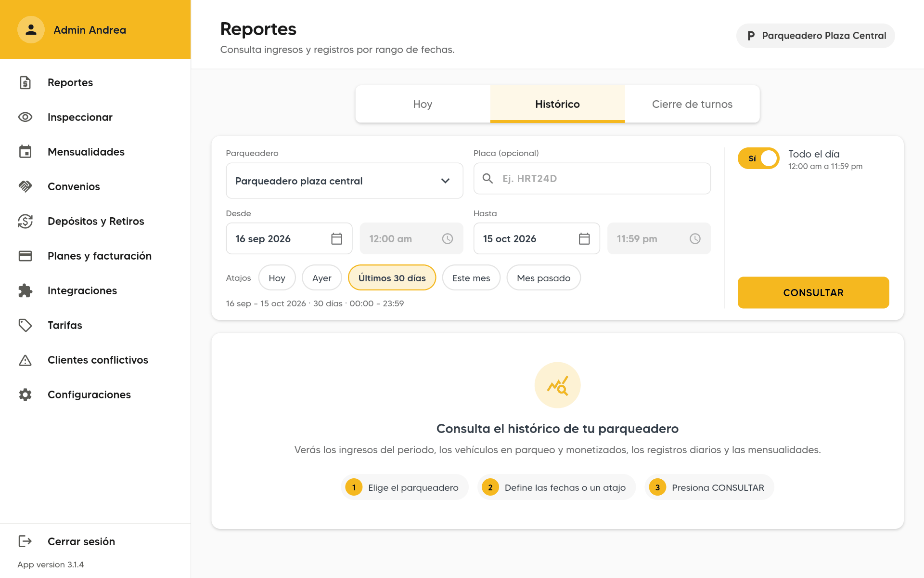Select the Hoy shortcut chip

pos(277,277)
